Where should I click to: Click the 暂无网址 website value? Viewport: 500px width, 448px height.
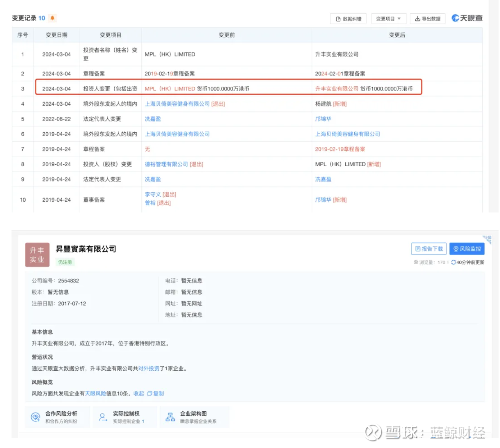(x=192, y=303)
